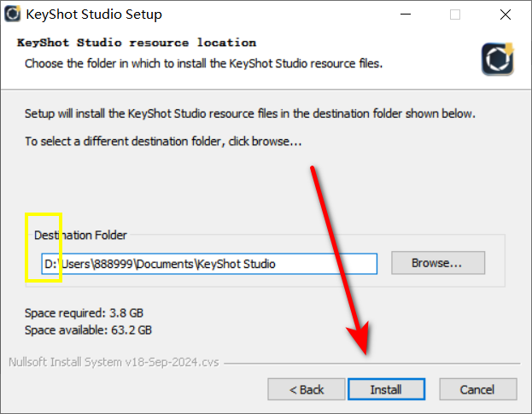This screenshot has height=414, width=532.
Task: Click the To select a different destination text
Action: pos(163,141)
